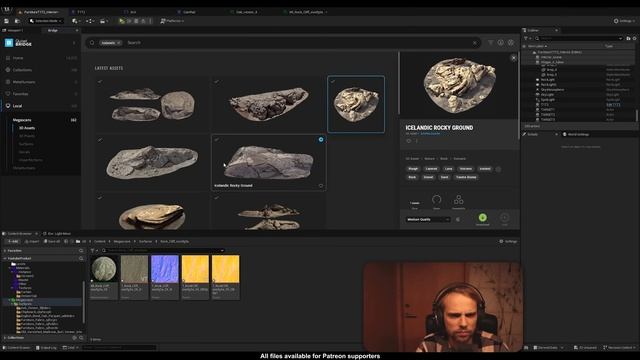
Task: Open editor Settings at top right
Action: click(625, 21)
